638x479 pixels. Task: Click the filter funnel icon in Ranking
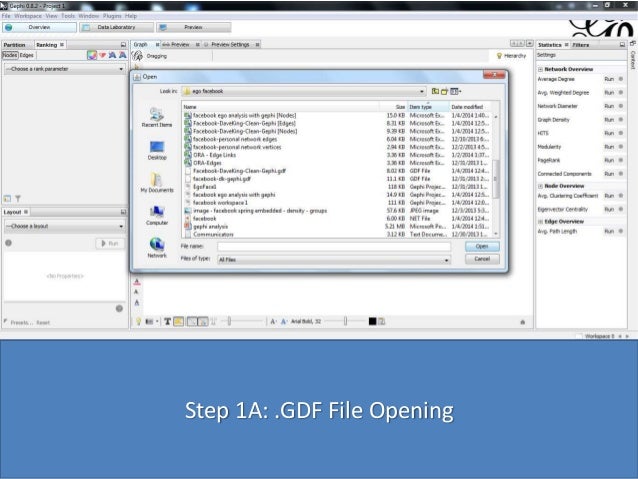(x=18, y=199)
